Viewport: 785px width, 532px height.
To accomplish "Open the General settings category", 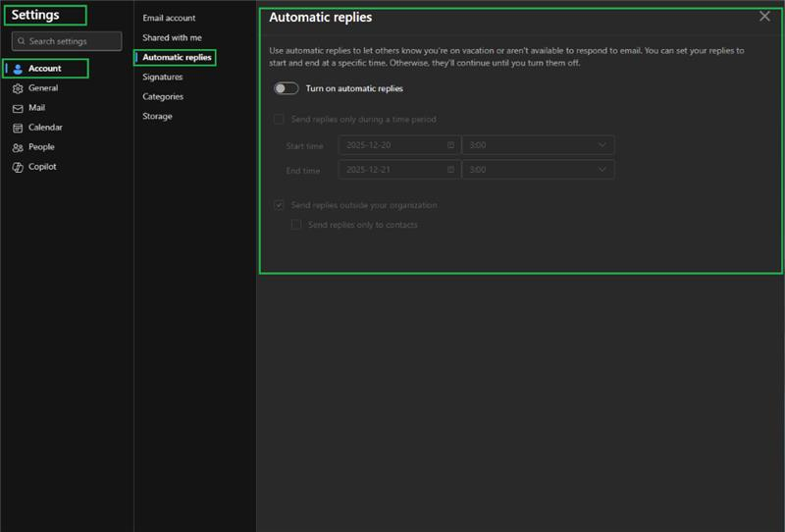I will point(45,88).
